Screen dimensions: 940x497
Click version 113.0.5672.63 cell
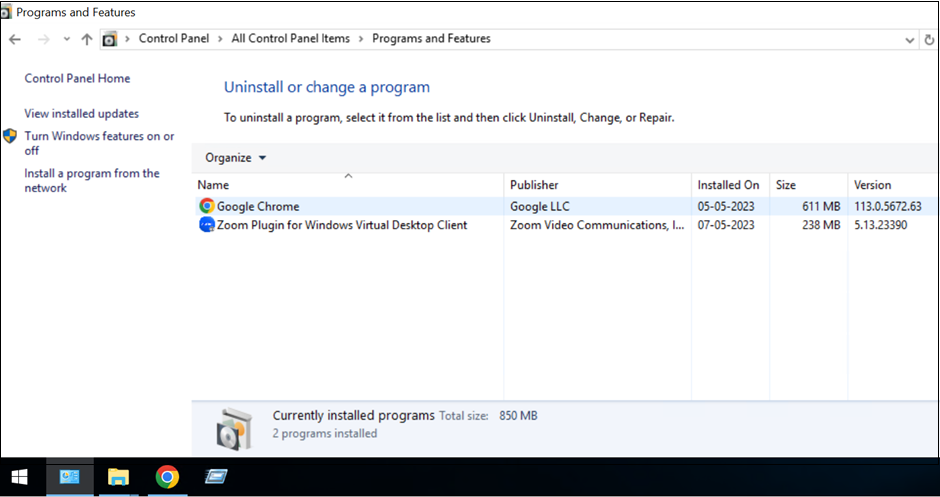click(888, 206)
